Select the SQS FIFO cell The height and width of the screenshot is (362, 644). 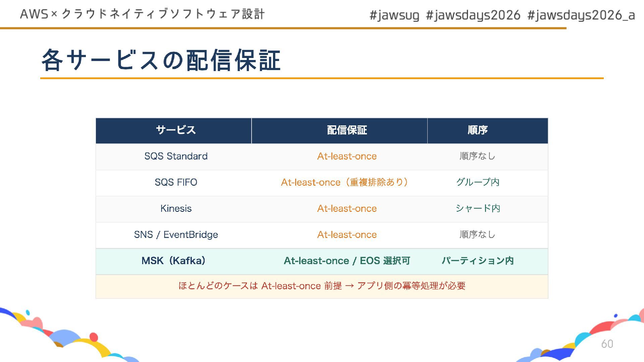pyautogui.click(x=176, y=182)
